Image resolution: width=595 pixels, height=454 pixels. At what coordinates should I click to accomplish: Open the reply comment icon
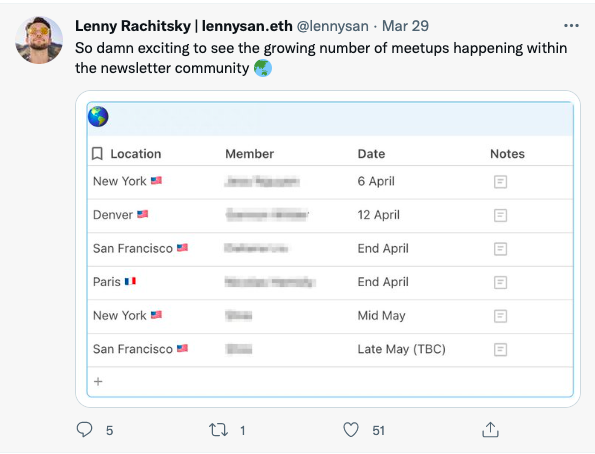click(x=84, y=430)
